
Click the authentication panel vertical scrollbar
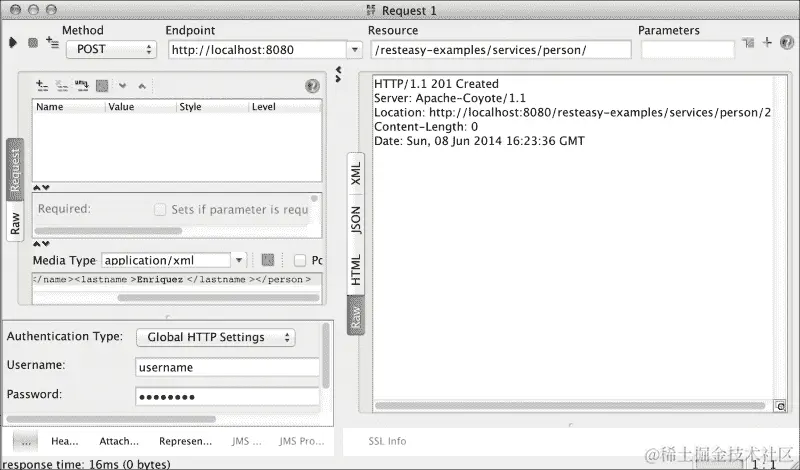click(x=326, y=355)
